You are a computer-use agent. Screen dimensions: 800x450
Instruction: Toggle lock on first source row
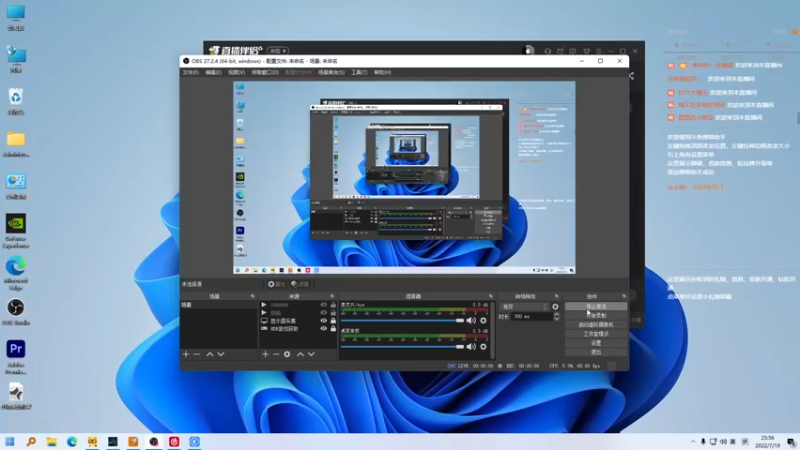click(x=333, y=305)
